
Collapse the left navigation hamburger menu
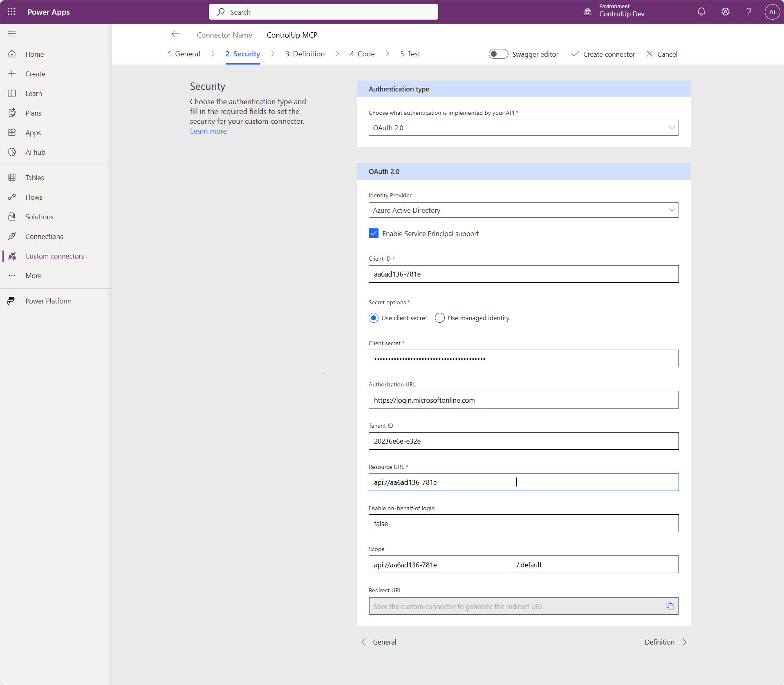click(12, 33)
